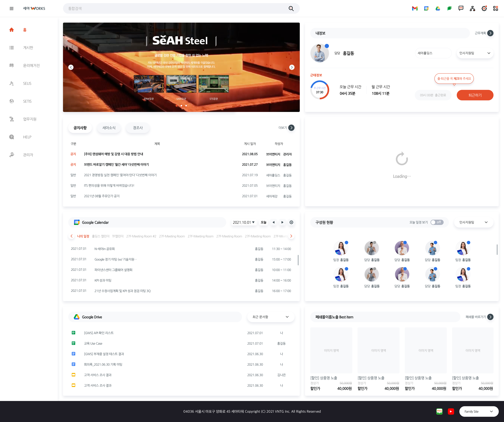Image resolution: width=504 pixels, height=422 pixels.
Task: Select the 27F-Meeting Room #2 tab
Action: [x=141, y=236]
